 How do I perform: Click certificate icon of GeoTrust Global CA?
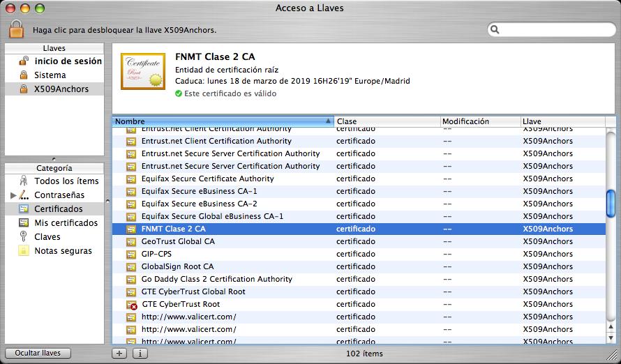[x=131, y=241]
